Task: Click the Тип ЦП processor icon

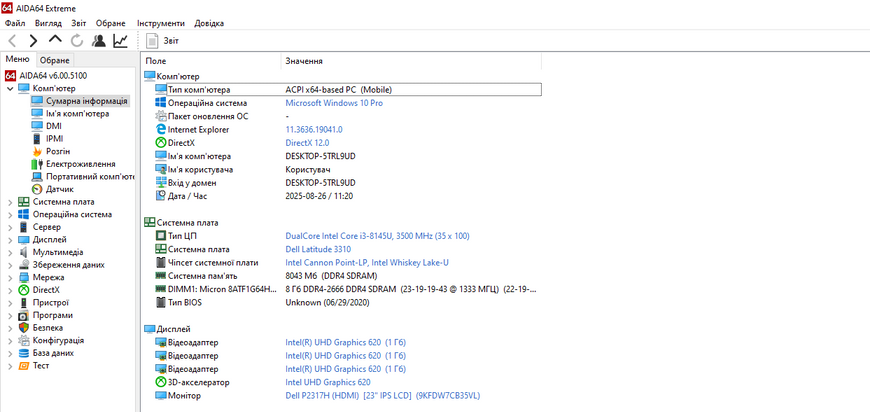Action: coord(161,236)
